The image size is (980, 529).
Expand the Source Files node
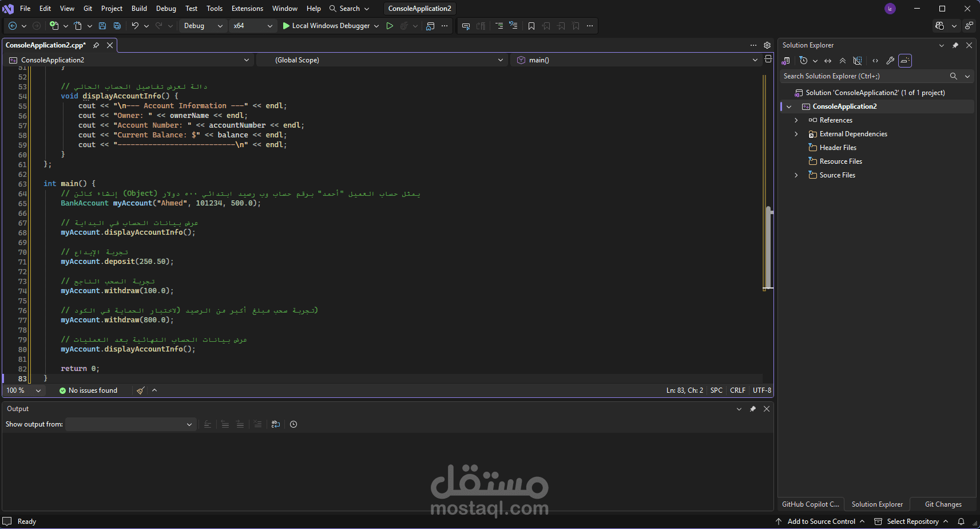point(796,175)
